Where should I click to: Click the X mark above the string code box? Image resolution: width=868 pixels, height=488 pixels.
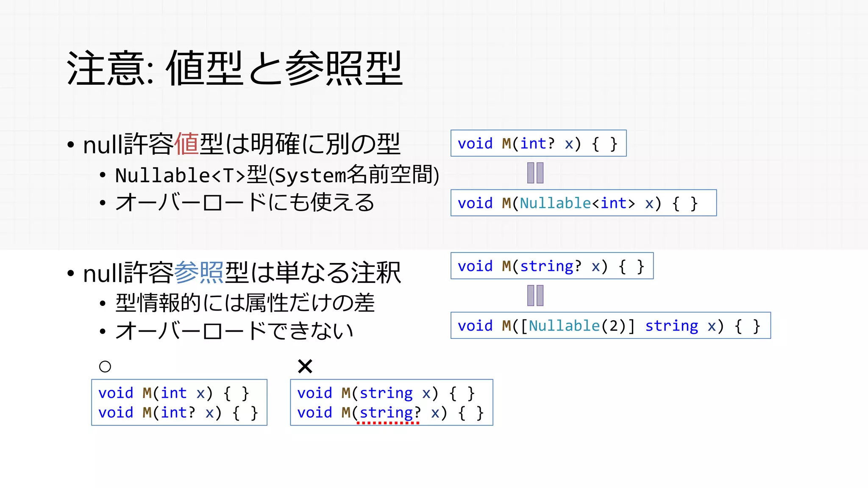point(305,366)
